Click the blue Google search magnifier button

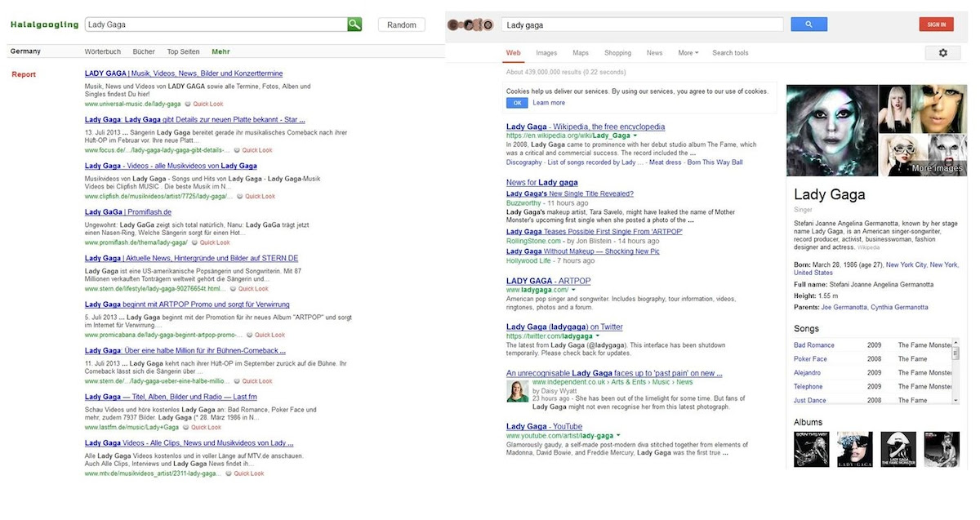[x=808, y=24]
